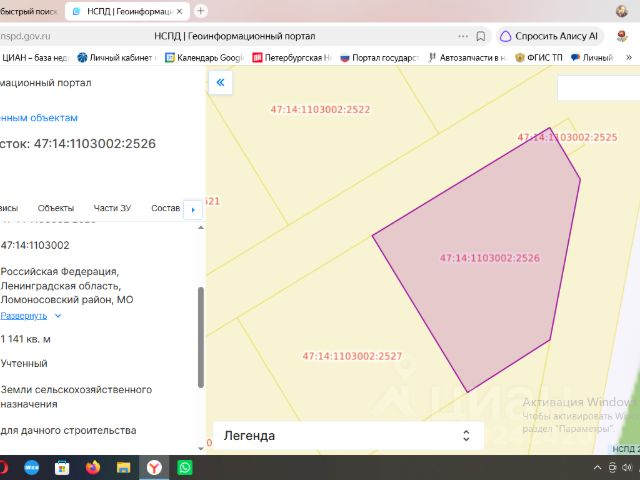Image resolution: width=640 pixels, height=480 pixels.
Task: Click scroll up arrow in info panel
Action: pos(200,228)
